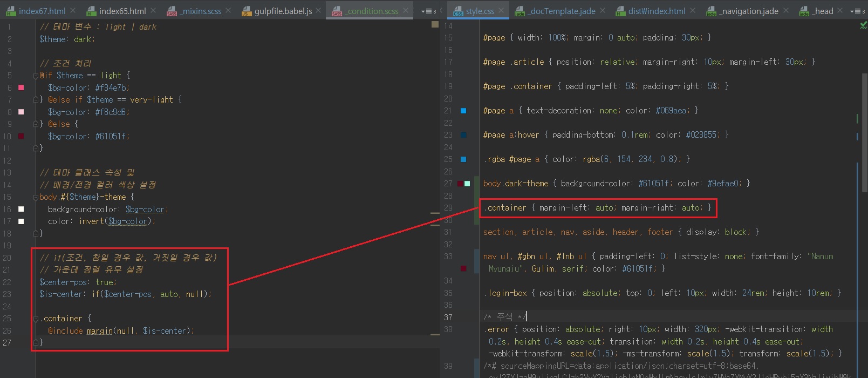Fold the body.#{$theme}-theme rule
Image resolution: width=868 pixels, height=378 pixels.
pos(37,197)
